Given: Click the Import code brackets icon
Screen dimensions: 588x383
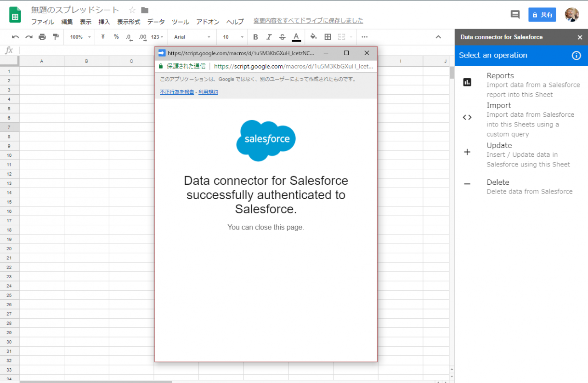Looking at the screenshot, I should [467, 117].
